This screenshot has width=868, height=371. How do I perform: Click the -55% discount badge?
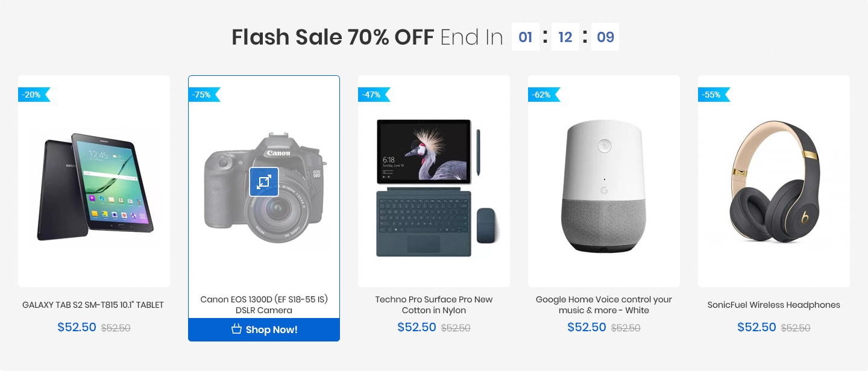pos(714,95)
